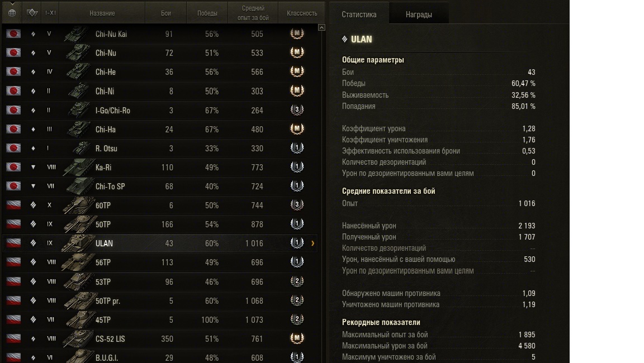This screenshot has width=644, height=363.
Task: Click the 53TP class 2 badge
Action: [x=297, y=281]
